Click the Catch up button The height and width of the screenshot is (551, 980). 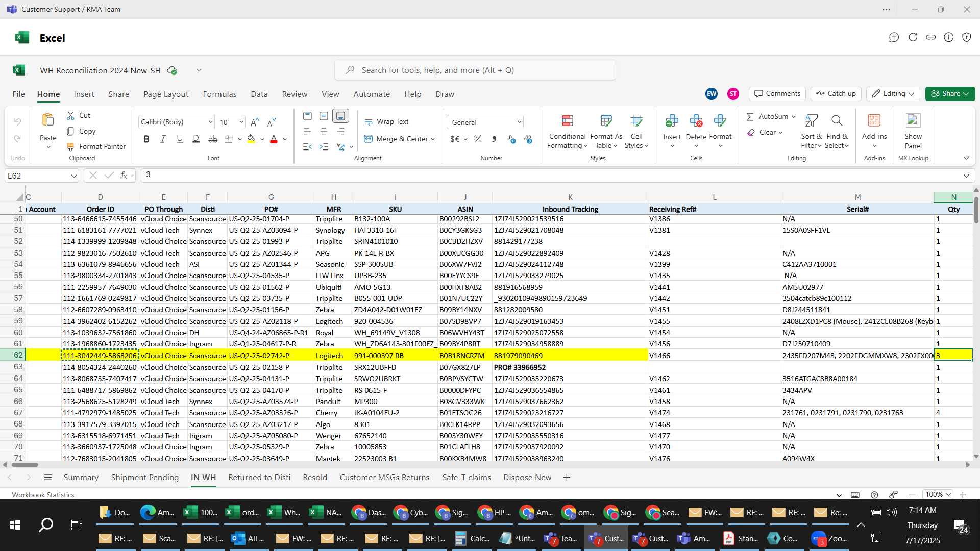tap(836, 94)
